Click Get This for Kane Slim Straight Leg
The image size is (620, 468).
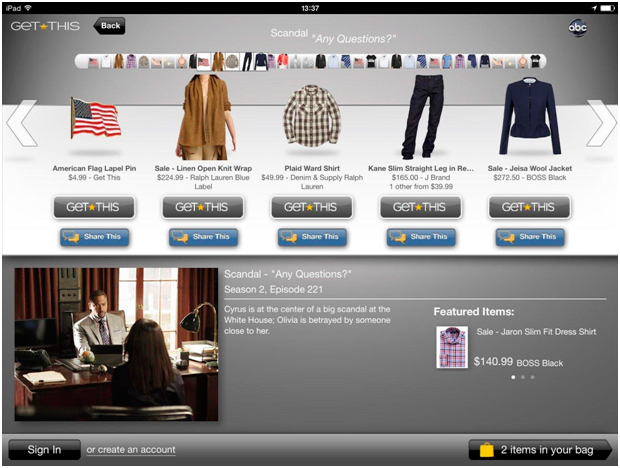point(420,207)
